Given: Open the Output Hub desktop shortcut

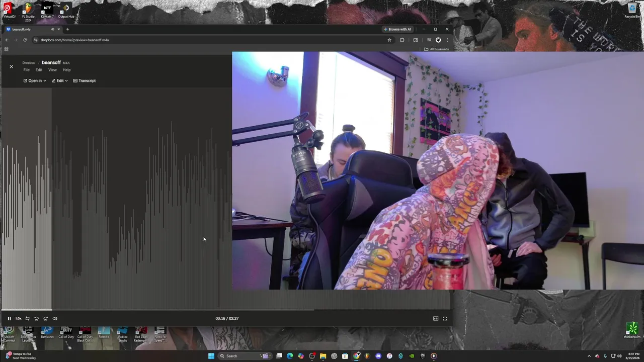Looking at the screenshot, I should coord(66,11).
